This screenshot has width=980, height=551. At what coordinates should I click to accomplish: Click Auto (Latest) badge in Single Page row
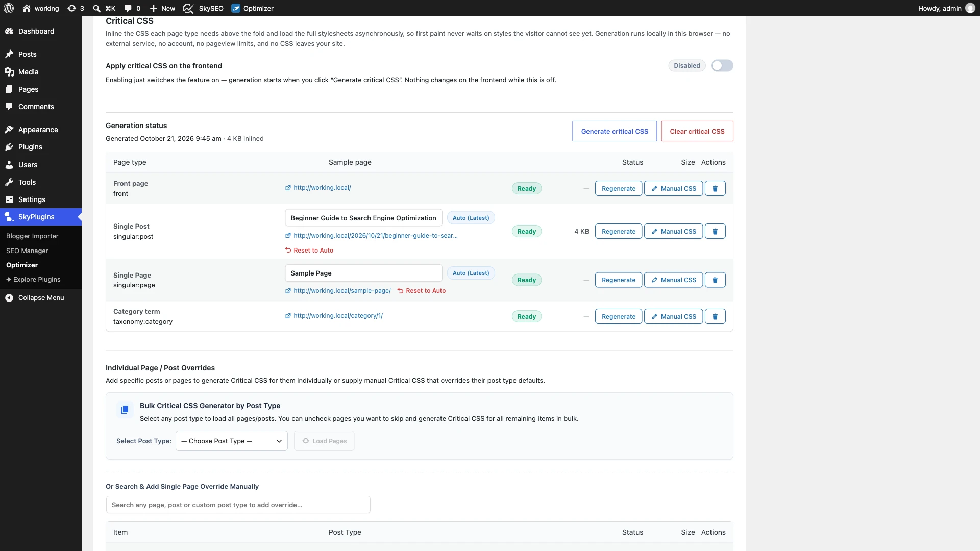click(x=471, y=273)
